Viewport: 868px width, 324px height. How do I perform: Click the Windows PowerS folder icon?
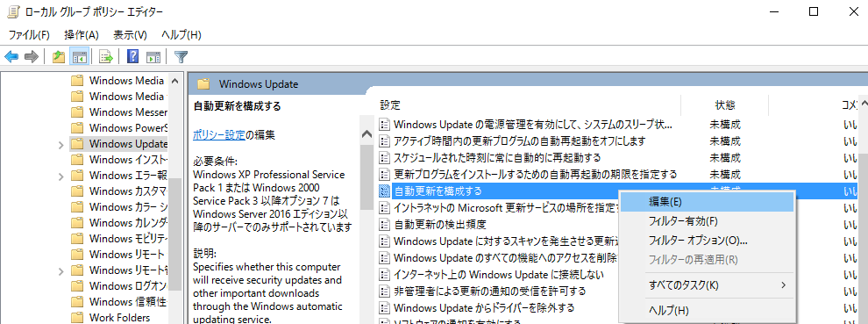(x=77, y=128)
